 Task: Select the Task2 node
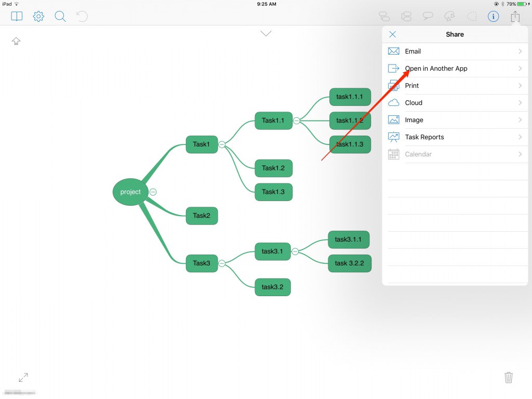tap(202, 216)
